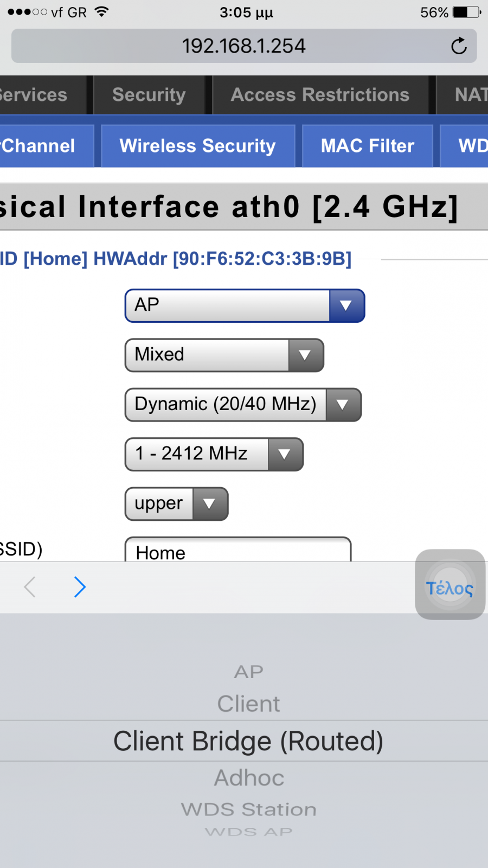Viewport: 488px width, 868px height.
Task: Select Client in the picker wheel
Action: tap(249, 704)
